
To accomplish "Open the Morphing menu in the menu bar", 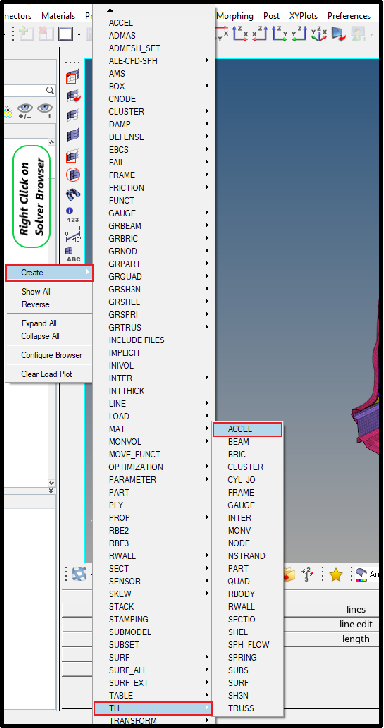I will tap(235, 16).
